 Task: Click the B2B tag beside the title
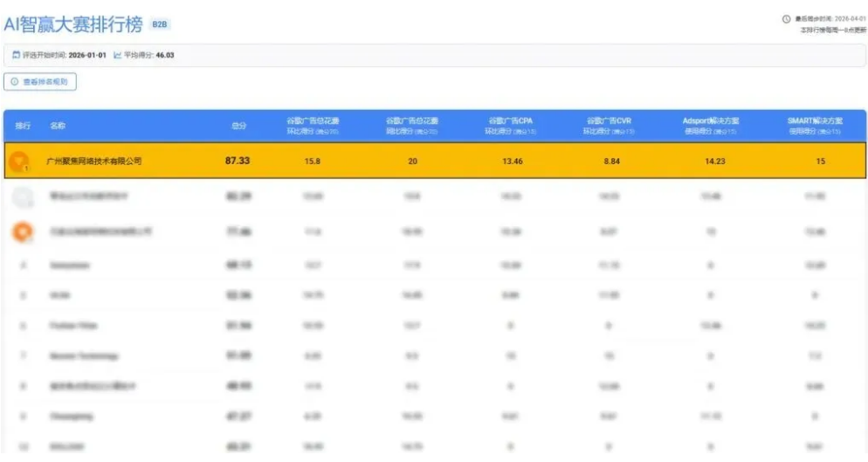pos(160,25)
